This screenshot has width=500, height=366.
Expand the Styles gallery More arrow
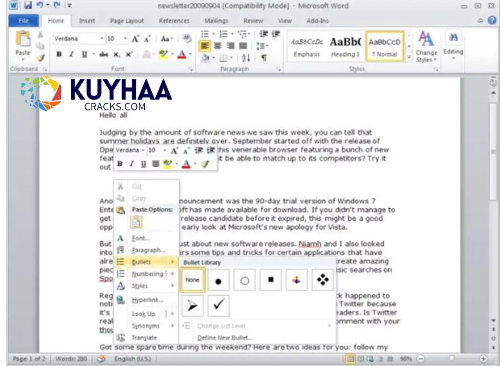tap(409, 57)
